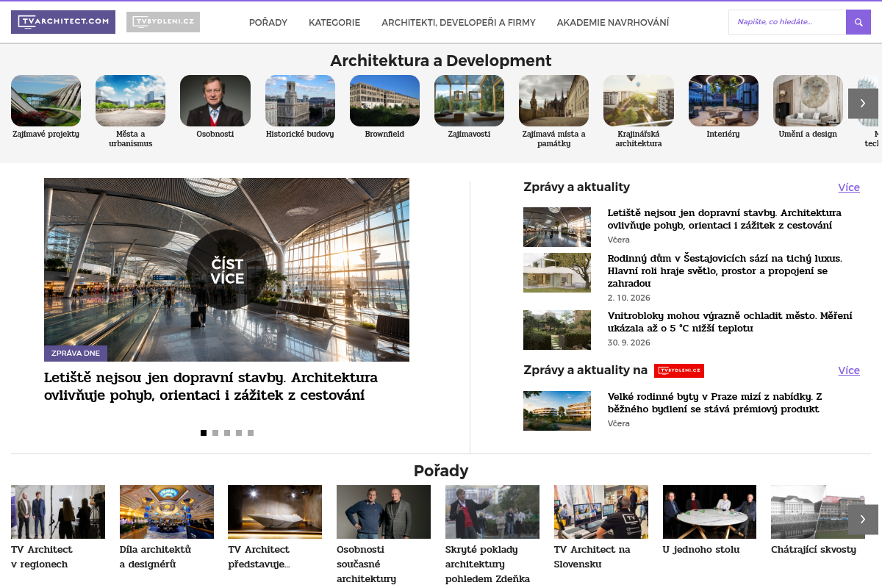The height and width of the screenshot is (588, 882).
Task: Click the Chátrající skvosty title
Action: click(814, 550)
